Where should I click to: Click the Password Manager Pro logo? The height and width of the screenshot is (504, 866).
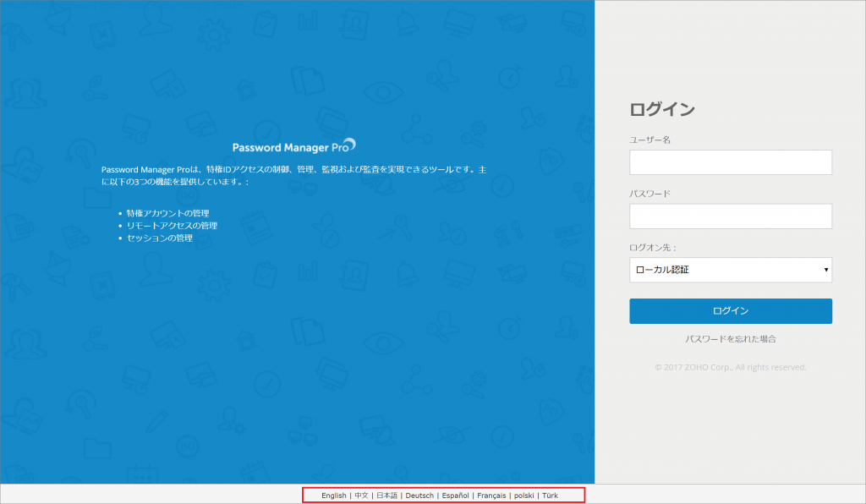293,146
